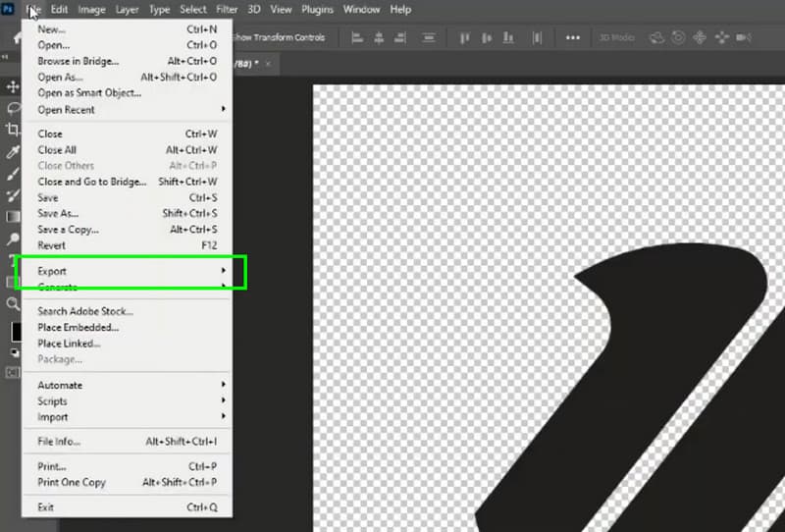This screenshot has width=785, height=532.
Task: Select the Move tool
Action: [13, 88]
